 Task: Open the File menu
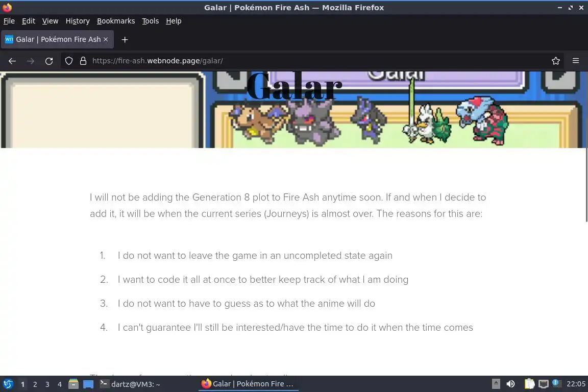(9, 21)
